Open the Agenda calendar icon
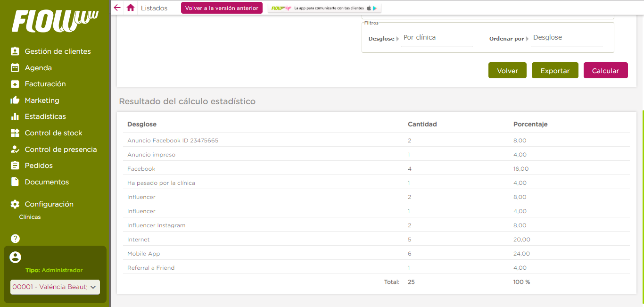 tap(15, 68)
